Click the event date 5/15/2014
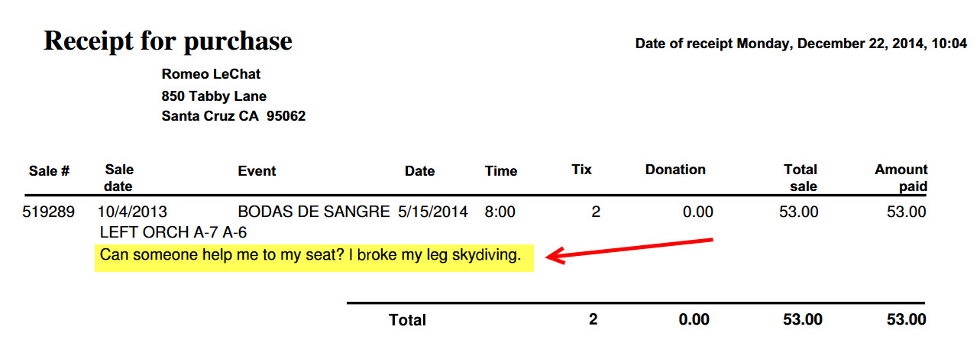 click(433, 212)
